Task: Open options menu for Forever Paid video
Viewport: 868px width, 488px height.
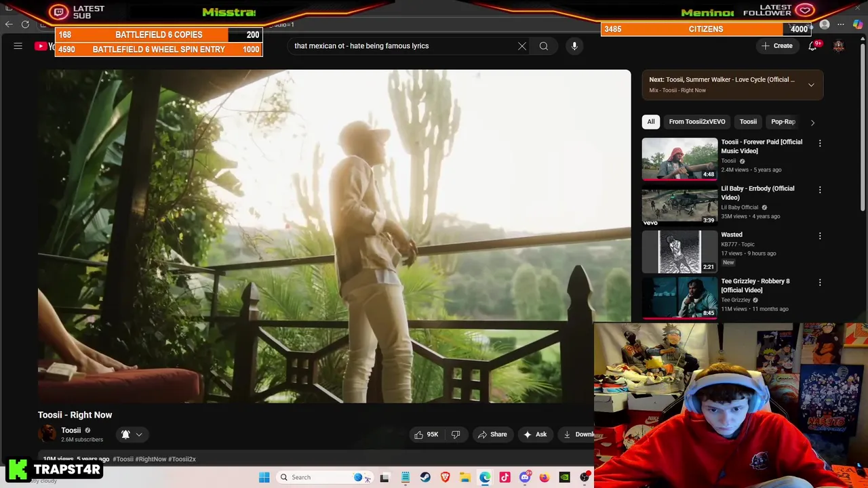Action: (820, 144)
